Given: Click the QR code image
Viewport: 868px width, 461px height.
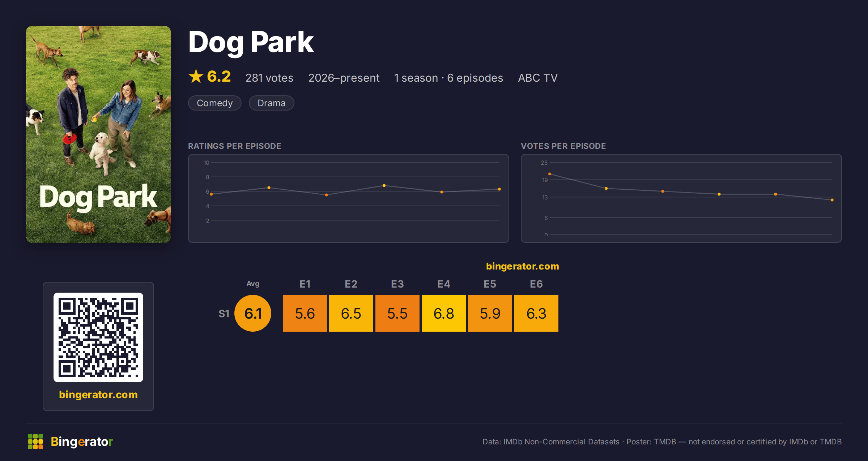Looking at the screenshot, I should coord(98,337).
